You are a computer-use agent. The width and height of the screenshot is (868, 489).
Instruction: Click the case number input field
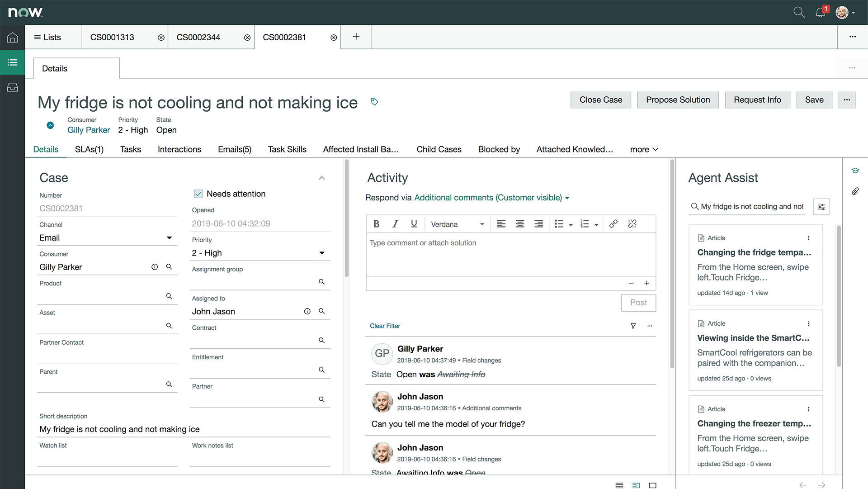[x=106, y=208]
